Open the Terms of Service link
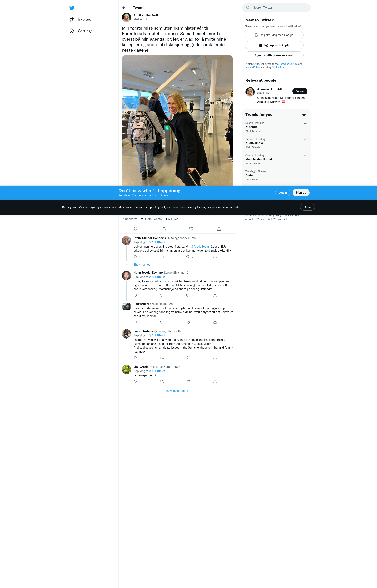The width and height of the screenshot is (377, 588). pyautogui.click(x=288, y=64)
